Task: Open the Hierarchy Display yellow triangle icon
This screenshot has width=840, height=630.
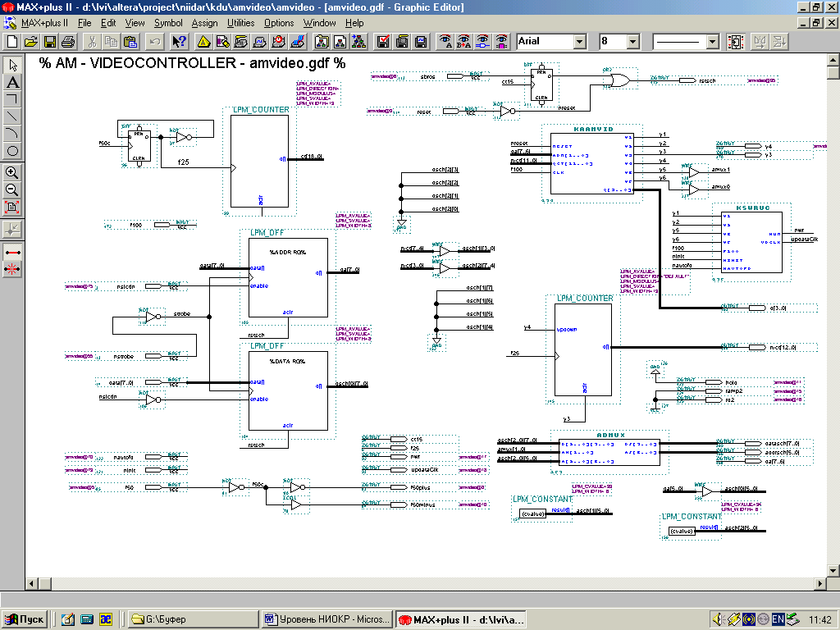Action: point(203,41)
